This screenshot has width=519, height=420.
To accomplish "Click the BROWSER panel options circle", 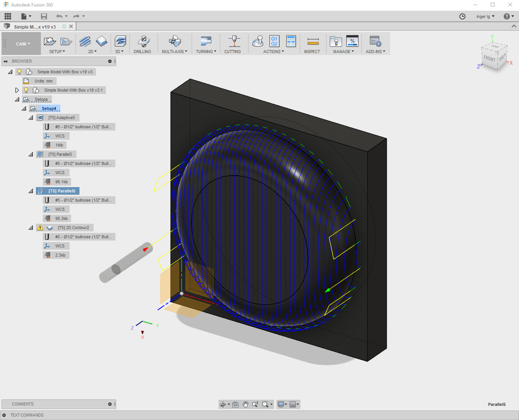I will coord(110,61).
